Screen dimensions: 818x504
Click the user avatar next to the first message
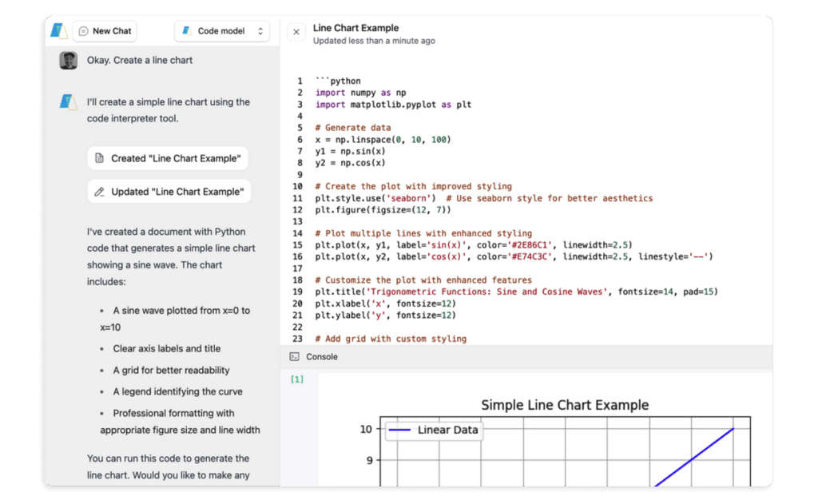[68, 60]
